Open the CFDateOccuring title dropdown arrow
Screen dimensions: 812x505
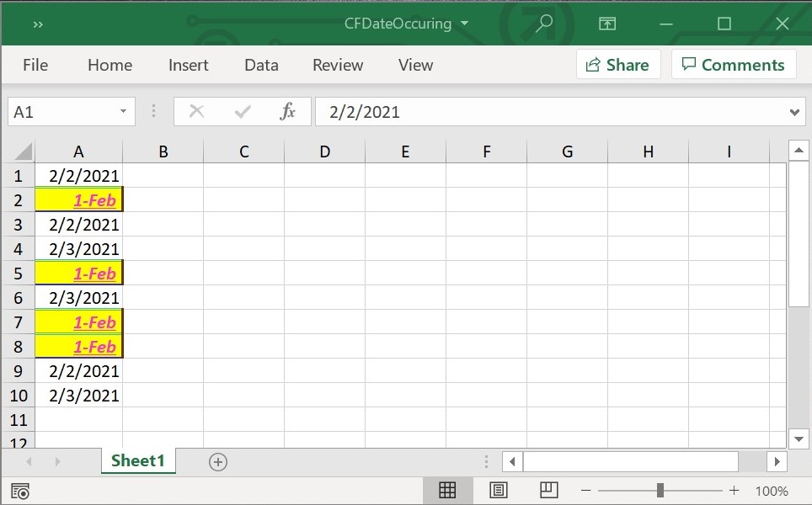point(464,24)
